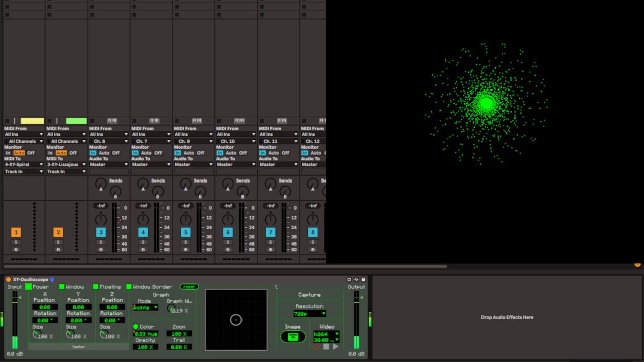This screenshot has width=644, height=362.
Task: Click the piano clip-slot icon on track 5
Action: (197, 121)
